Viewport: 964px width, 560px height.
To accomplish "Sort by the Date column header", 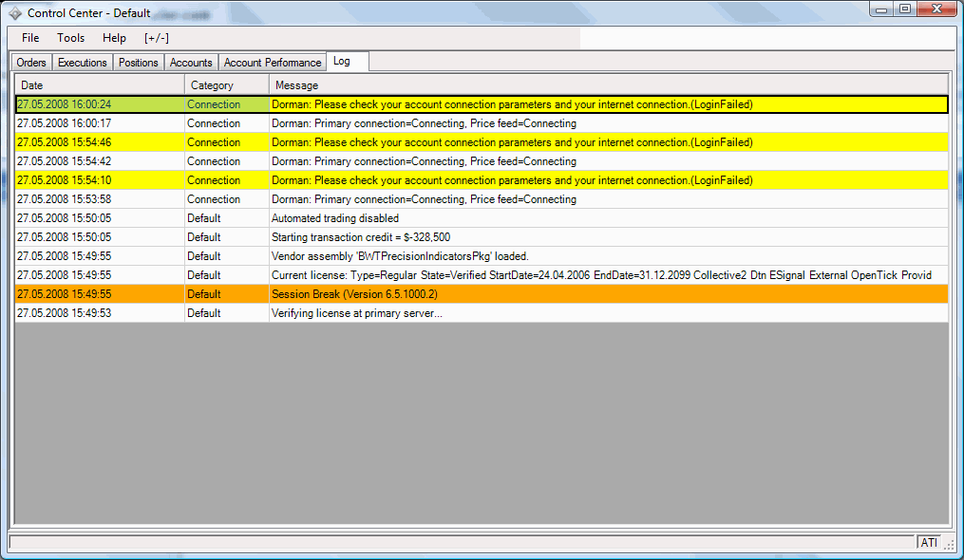I will [100, 84].
